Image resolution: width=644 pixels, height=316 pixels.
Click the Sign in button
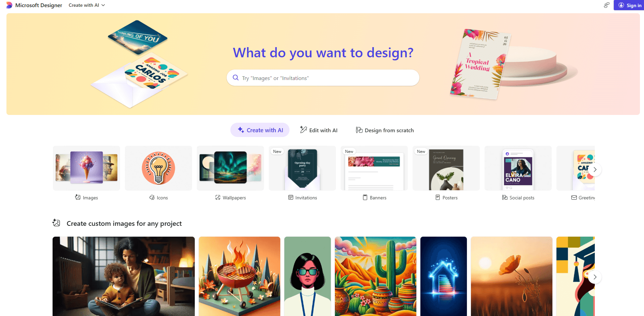coord(629,5)
